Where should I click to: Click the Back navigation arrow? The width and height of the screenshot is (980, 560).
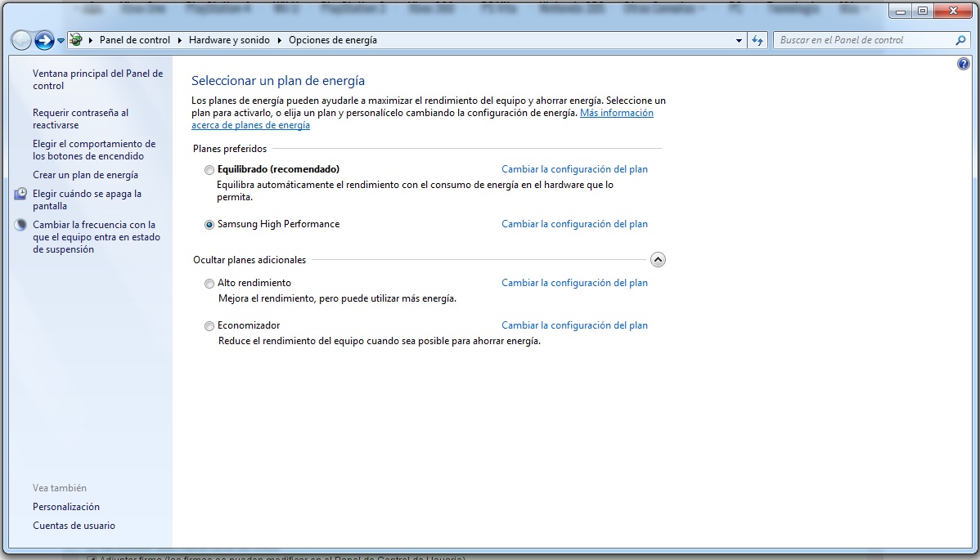click(x=21, y=40)
